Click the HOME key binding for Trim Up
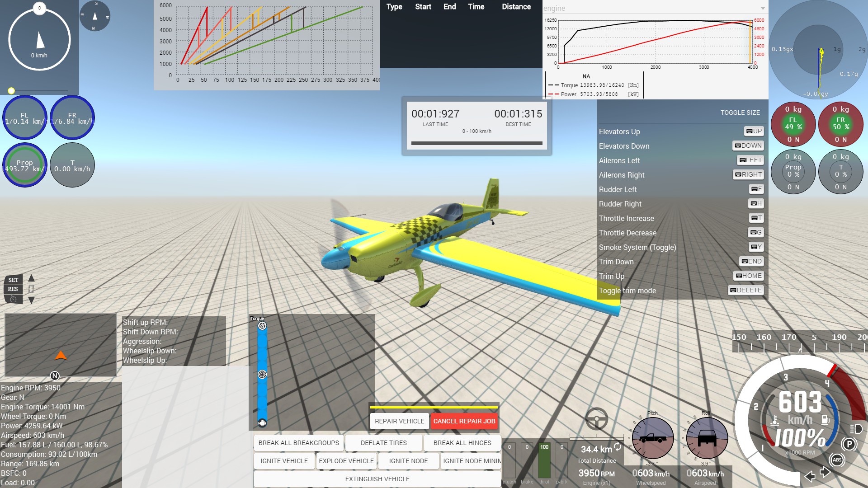This screenshot has height=488, width=868. (749, 276)
